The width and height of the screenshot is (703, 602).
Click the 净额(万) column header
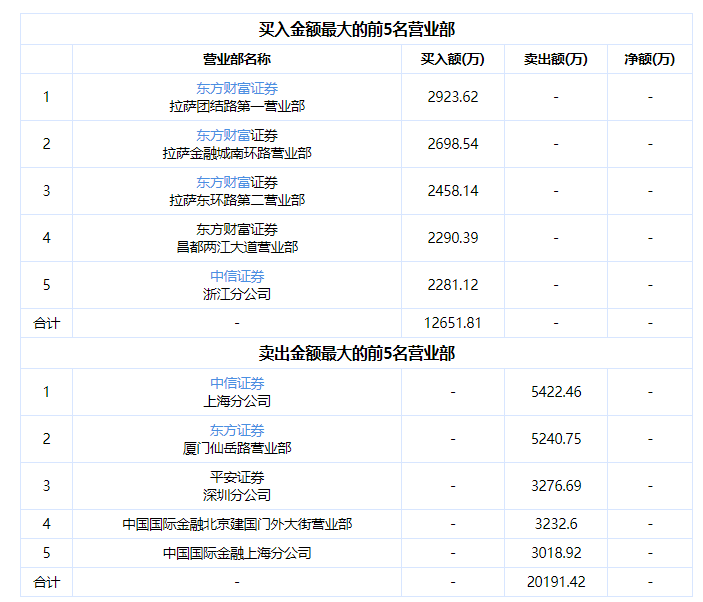[x=650, y=59]
